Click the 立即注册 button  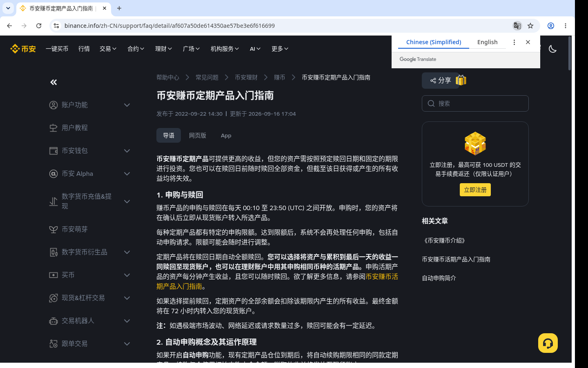[x=475, y=190]
